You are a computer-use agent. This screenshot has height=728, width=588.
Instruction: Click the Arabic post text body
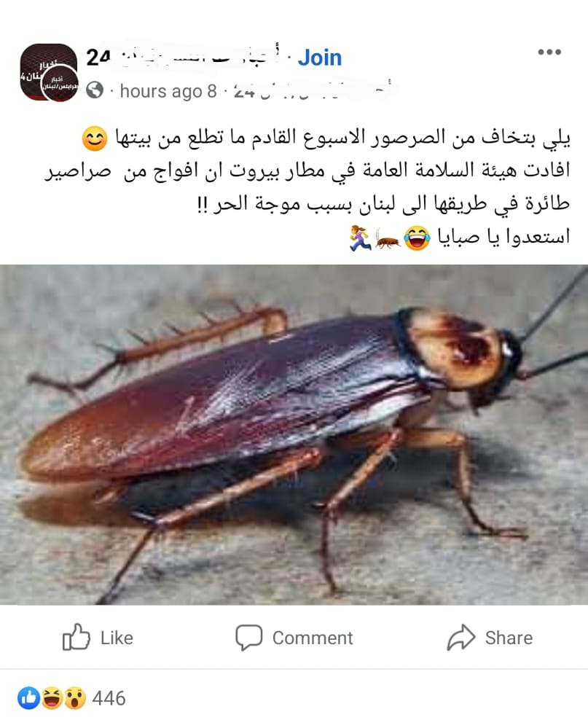tap(307, 187)
